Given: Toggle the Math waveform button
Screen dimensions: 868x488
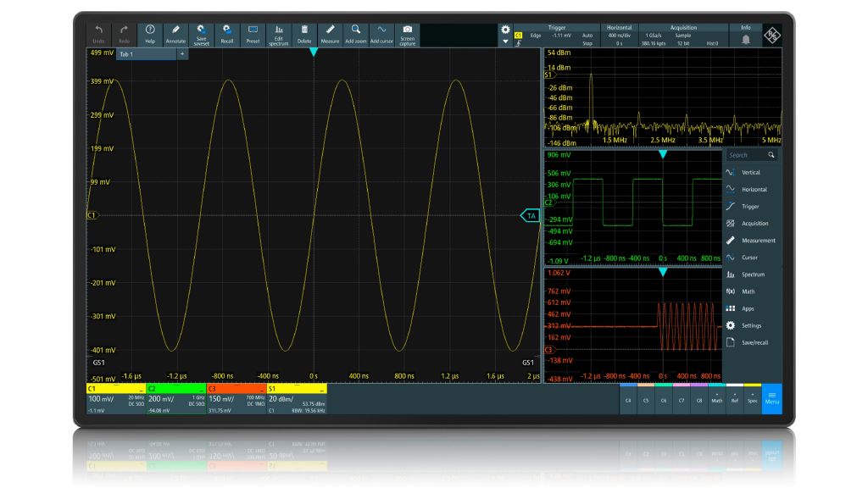Looking at the screenshot, I should pos(717,399).
